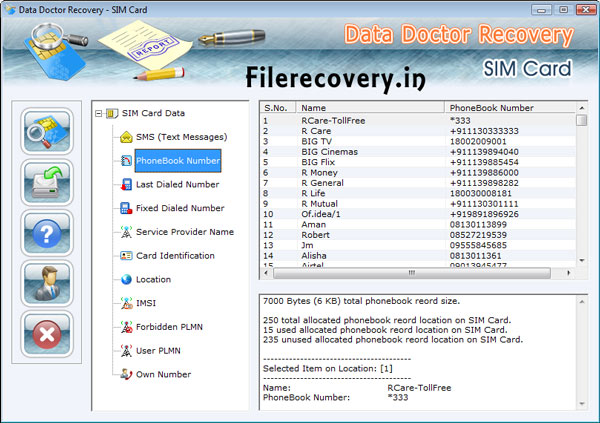Click table horizontal scrollbar right arrow
The image size is (600, 423).
point(569,273)
